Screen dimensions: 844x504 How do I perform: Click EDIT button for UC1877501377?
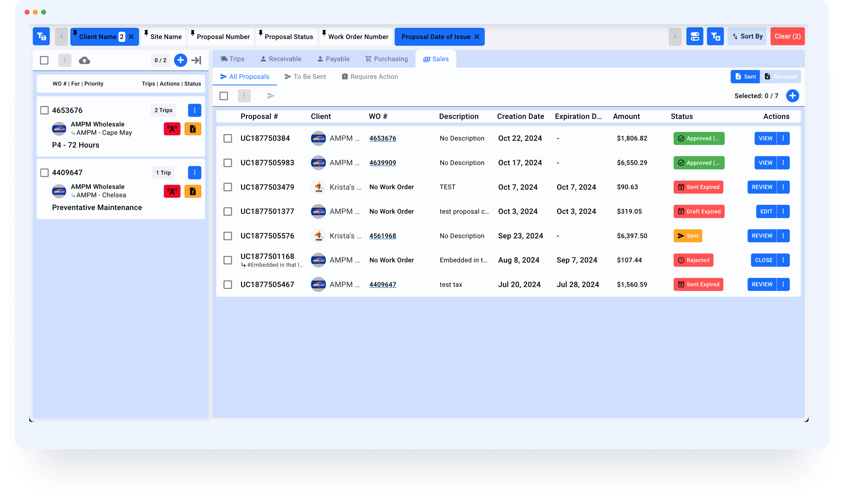point(766,211)
